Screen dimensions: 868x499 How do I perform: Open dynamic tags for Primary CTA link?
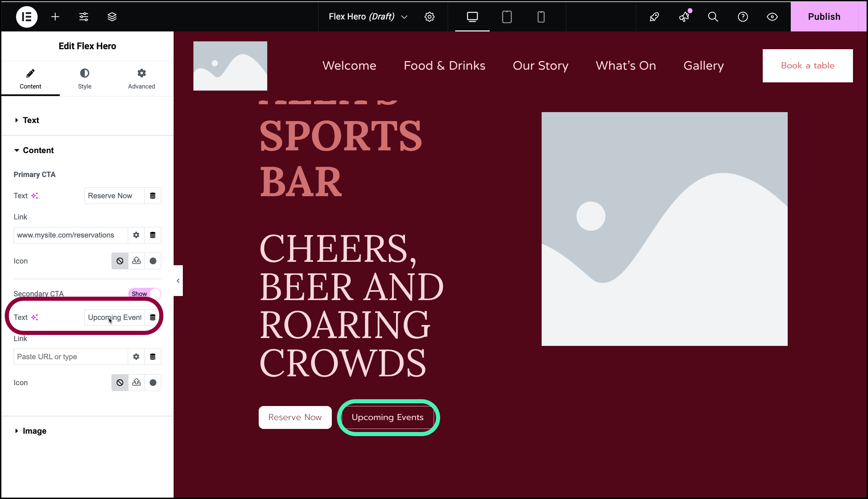pyautogui.click(x=153, y=235)
